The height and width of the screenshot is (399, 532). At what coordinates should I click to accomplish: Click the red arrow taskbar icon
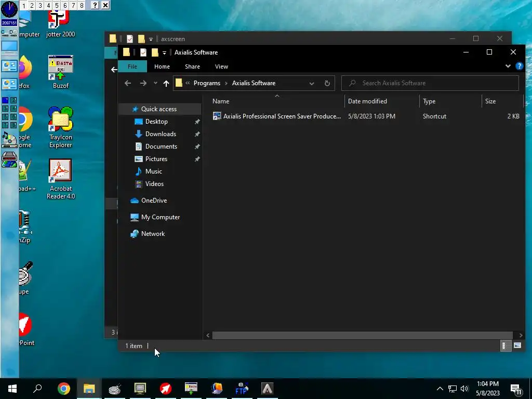pyautogui.click(x=166, y=389)
